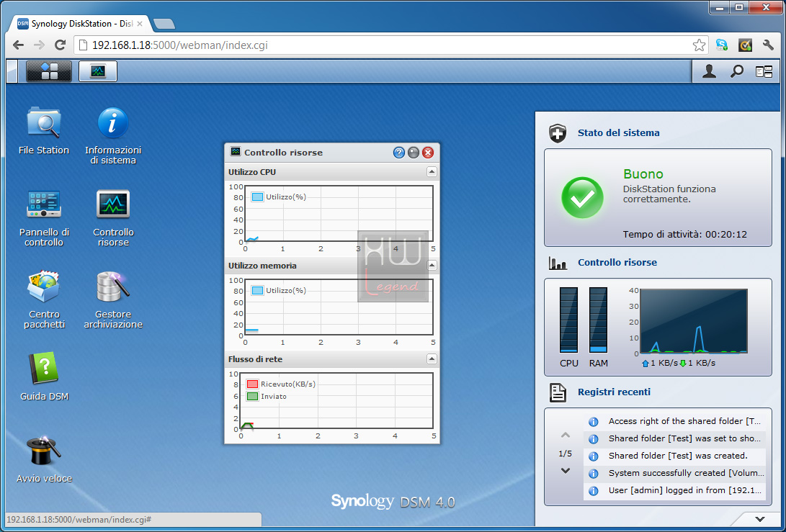Select Controllo risorse taskbar item
This screenshot has height=532, width=786.
tap(98, 71)
